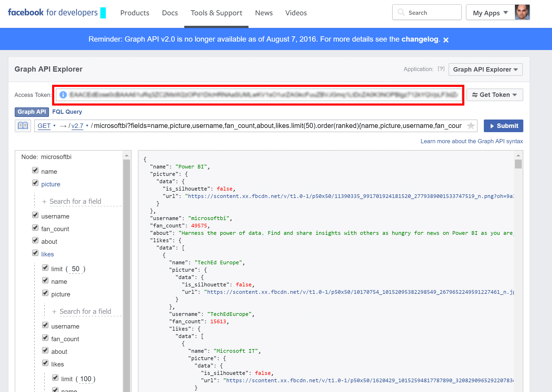The width and height of the screenshot is (552, 392).
Task: Open the documentation book icon
Action: click(x=23, y=126)
